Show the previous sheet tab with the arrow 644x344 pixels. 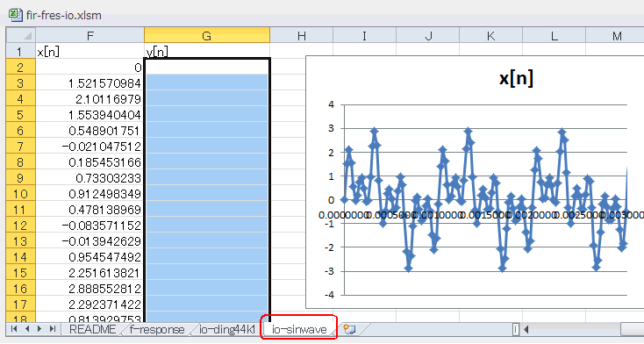(x=27, y=329)
